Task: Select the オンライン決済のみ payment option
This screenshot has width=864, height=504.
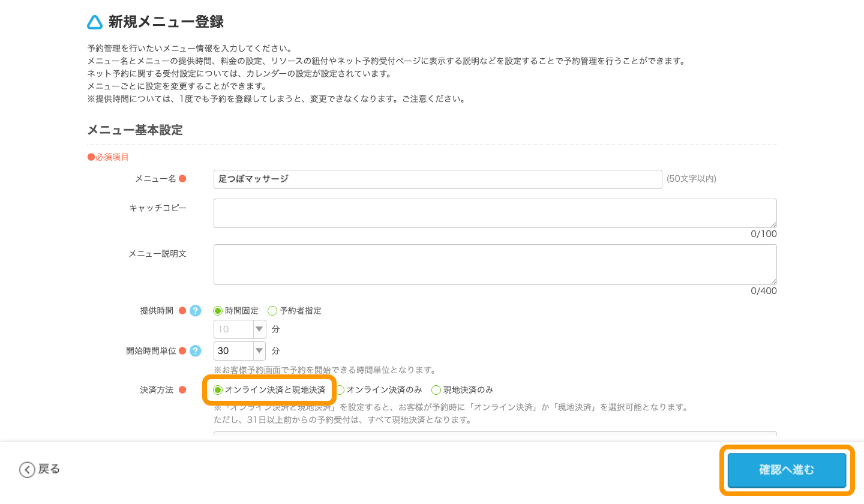Action: point(340,389)
